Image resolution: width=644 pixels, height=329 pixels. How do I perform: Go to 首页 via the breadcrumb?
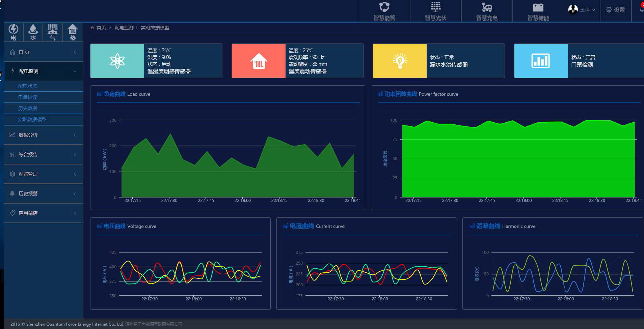click(101, 28)
